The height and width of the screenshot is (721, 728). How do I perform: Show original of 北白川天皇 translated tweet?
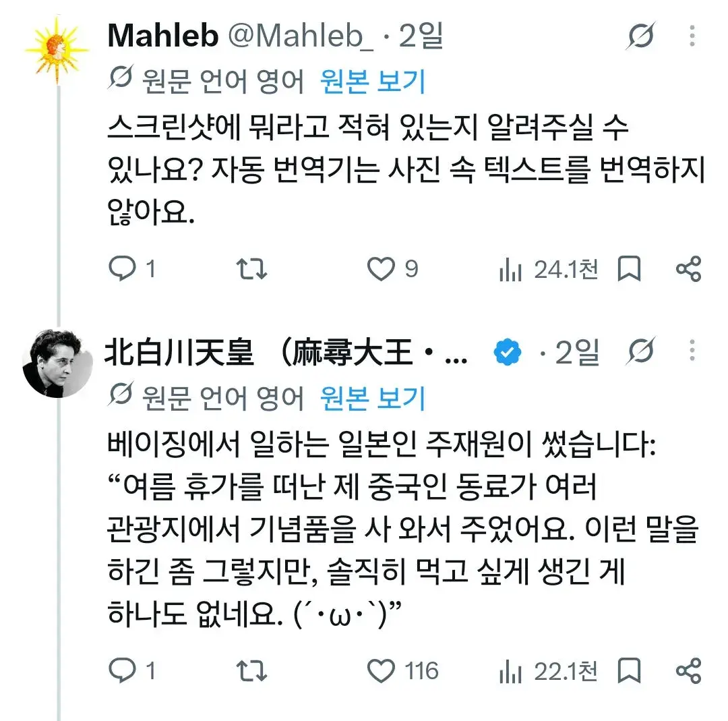372,398
